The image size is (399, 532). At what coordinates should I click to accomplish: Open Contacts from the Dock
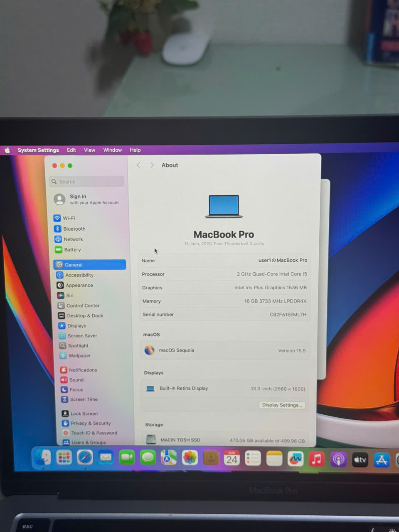pyautogui.click(x=211, y=458)
